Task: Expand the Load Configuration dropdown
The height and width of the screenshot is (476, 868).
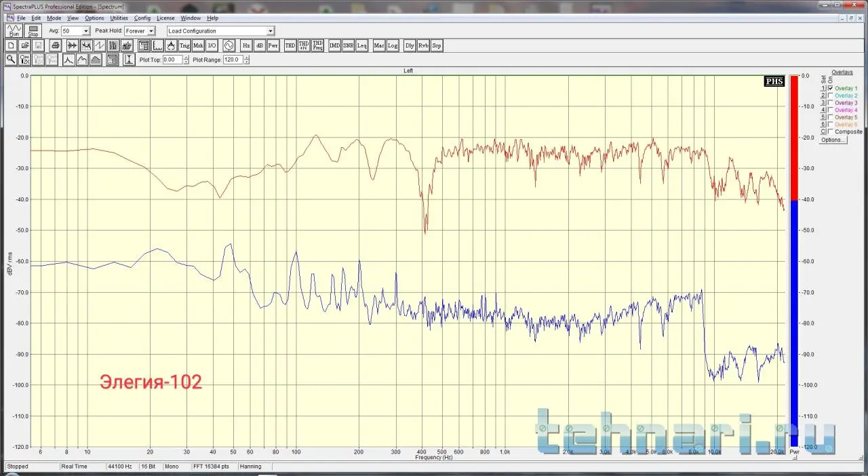Action: [271, 31]
